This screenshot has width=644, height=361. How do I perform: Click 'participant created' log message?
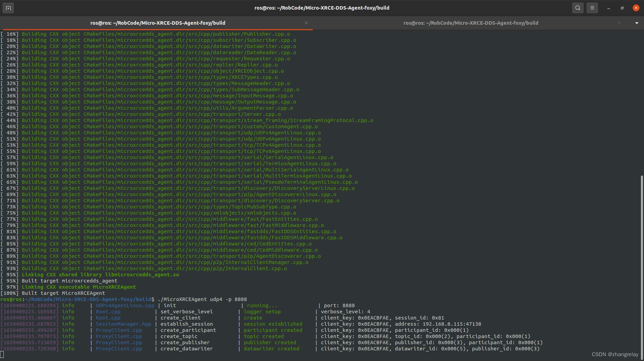pyautogui.click(x=273, y=330)
